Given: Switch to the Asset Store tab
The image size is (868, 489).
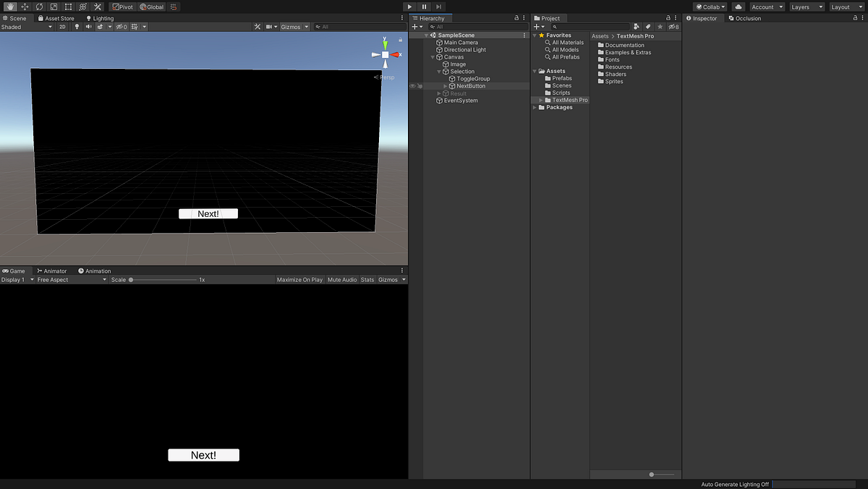Looking at the screenshot, I should 56,18.
